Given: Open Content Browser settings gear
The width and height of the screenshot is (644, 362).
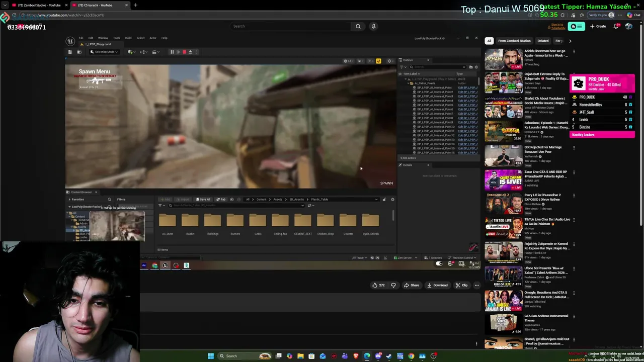Looking at the screenshot, I should pyautogui.click(x=392, y=200).
